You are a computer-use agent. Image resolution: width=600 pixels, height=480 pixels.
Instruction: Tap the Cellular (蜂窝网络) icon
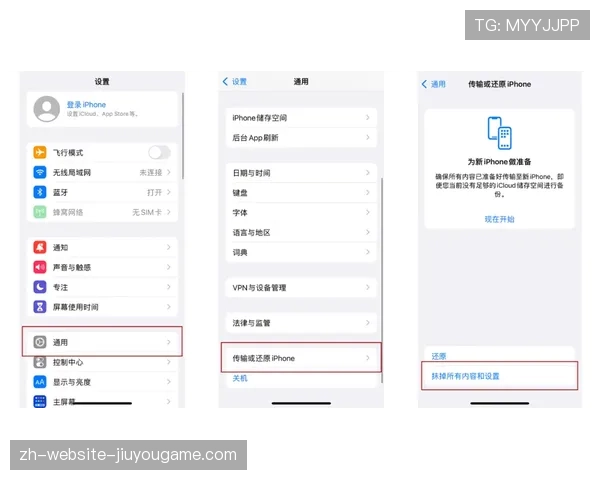(40, 212)
